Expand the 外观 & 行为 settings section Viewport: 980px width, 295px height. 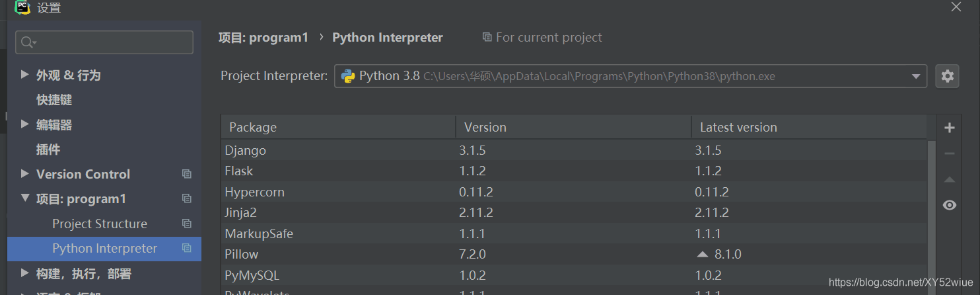pyautogui.click(x=24, y=75)
